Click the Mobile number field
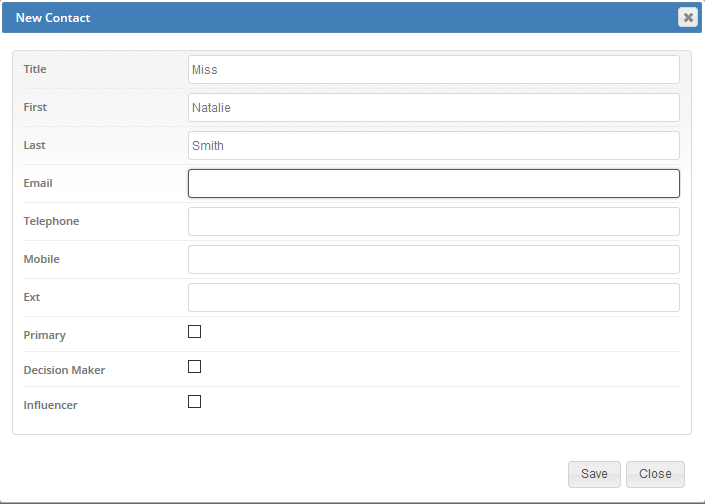705x504 pixels. coord(433,259)
